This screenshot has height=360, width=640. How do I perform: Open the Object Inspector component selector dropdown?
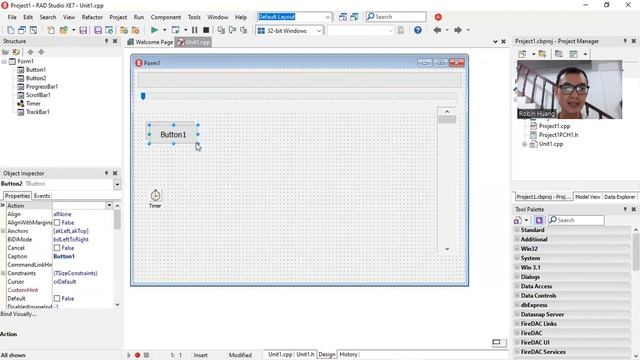[117, 184]
